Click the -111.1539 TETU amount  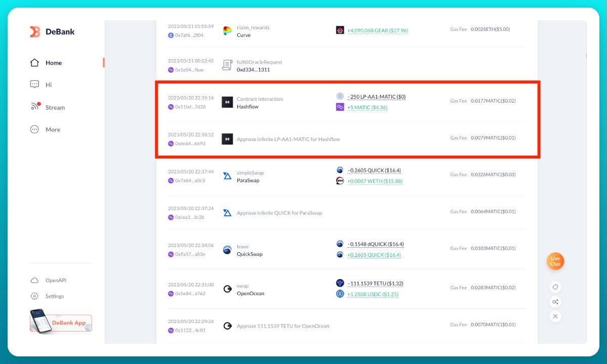tap(375, 284)
